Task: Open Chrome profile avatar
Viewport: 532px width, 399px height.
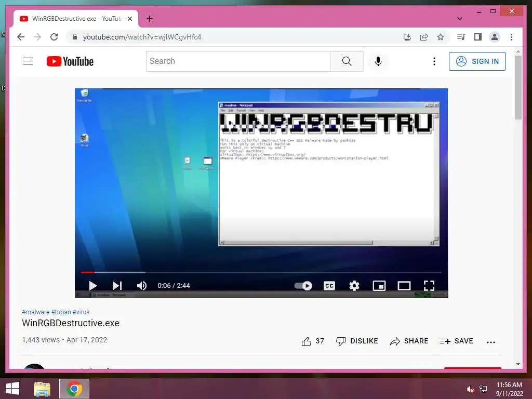Action: pyautogui.click(x=495, y=37)
